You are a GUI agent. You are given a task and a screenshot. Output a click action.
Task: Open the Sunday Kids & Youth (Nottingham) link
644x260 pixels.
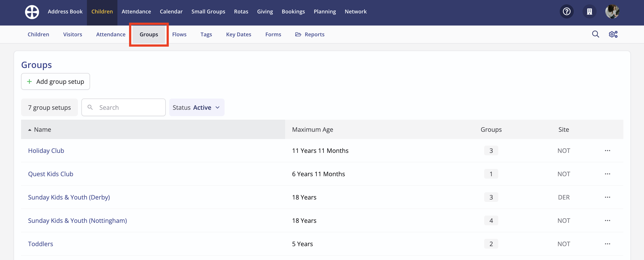pos(77,220)
